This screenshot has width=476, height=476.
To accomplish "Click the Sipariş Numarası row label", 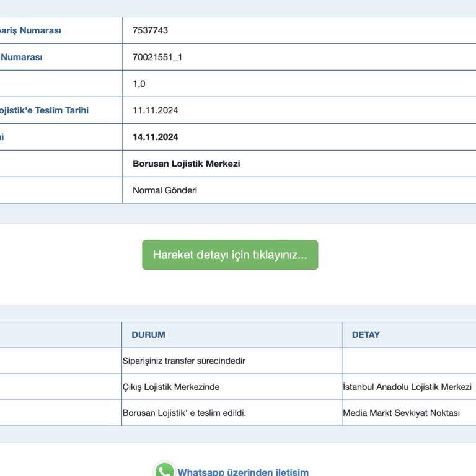I will tap(30, 30).
